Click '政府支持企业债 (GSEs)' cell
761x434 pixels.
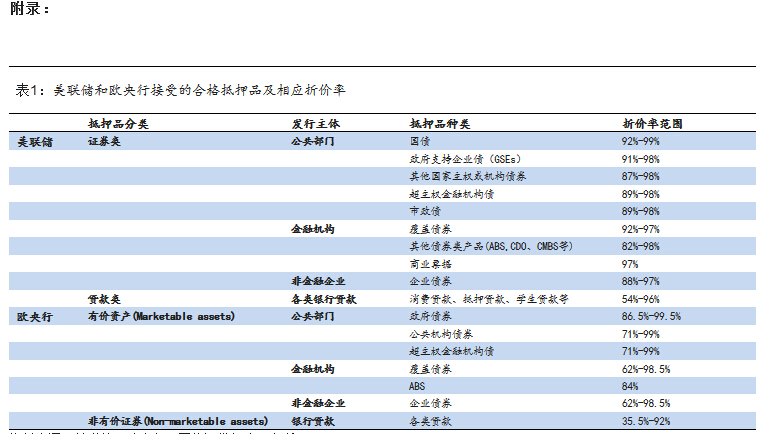[465, 159]
